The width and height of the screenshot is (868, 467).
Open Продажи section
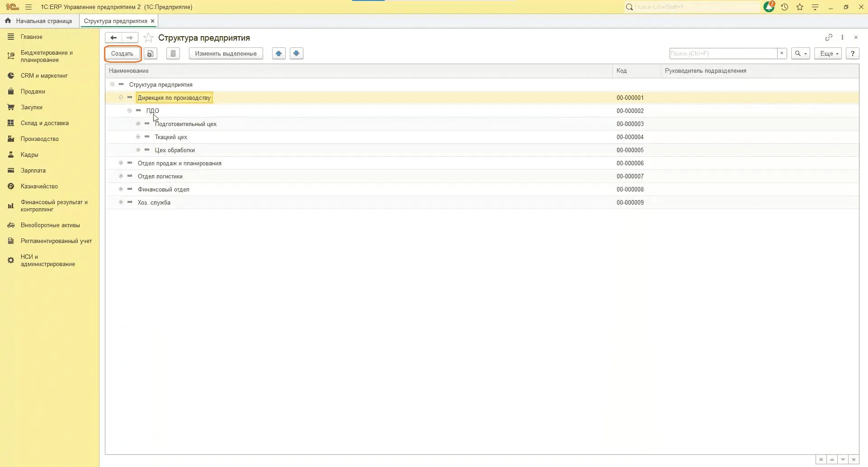pyautogui.click(x=33, y=91)
